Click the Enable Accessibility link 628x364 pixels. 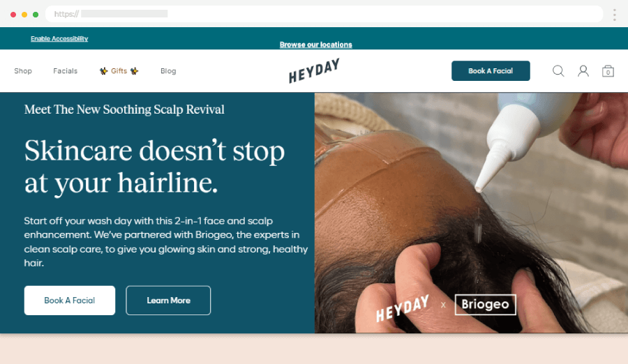click(x=59, y=38)
